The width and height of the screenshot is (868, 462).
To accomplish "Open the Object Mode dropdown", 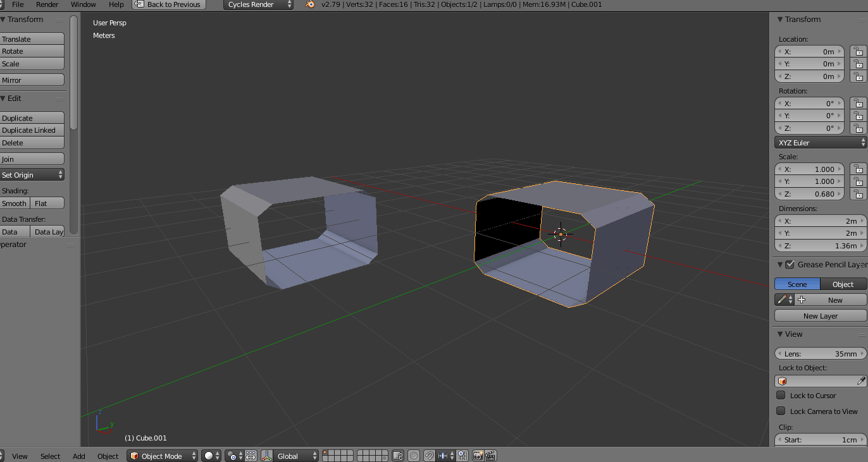I will [162, 455].
